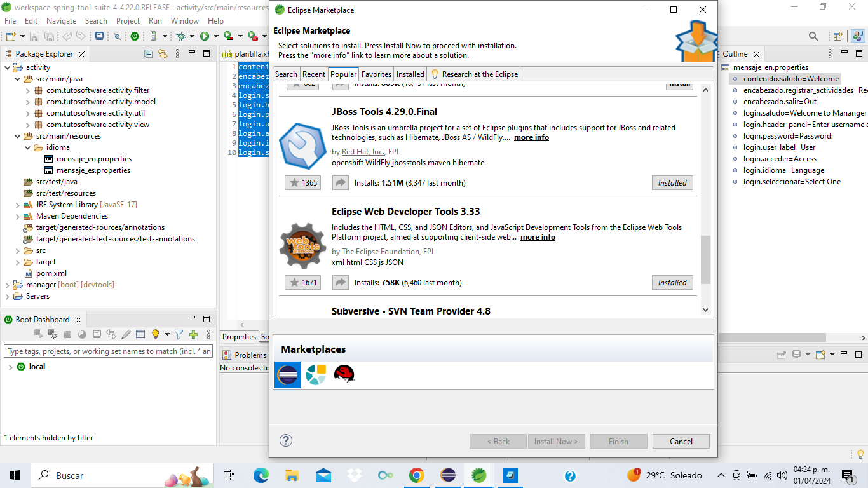This screenshot has height=488, width=868.
Task: Click the Web Tools gear logo
Action: [x=303, y=246]
